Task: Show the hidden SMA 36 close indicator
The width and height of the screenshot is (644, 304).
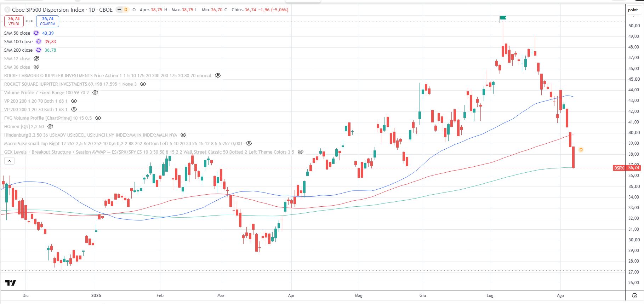Action: click(x=36, y=67)
